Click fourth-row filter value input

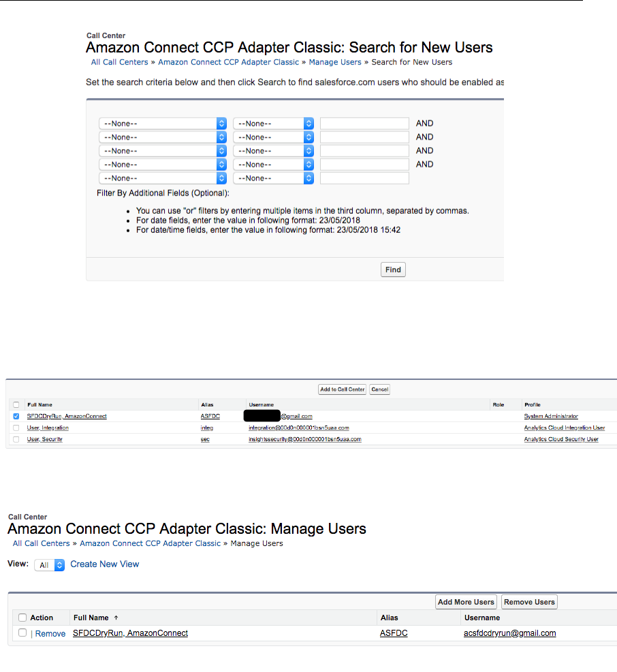[364, 165]
